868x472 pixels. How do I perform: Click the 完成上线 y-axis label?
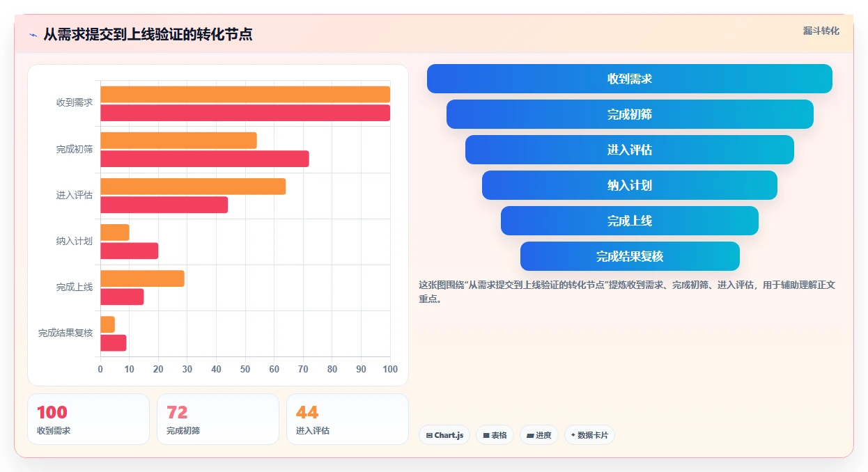click(x=75, y=287)
